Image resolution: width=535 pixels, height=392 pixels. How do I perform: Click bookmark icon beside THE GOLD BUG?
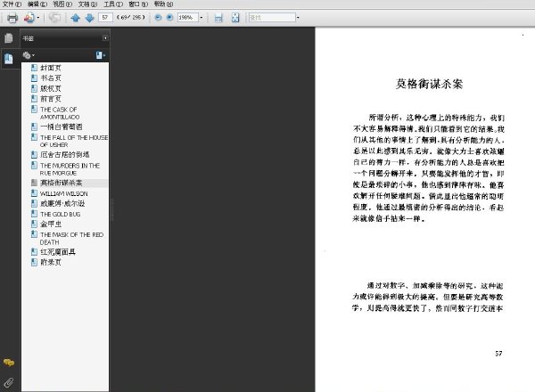point(34,214)
